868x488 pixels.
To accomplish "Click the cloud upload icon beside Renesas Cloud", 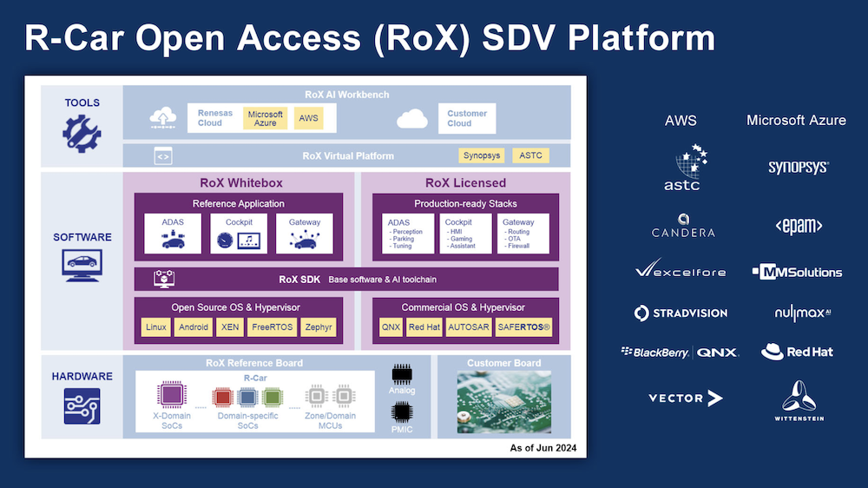I will pyautogui.click(x=163, y=118).
